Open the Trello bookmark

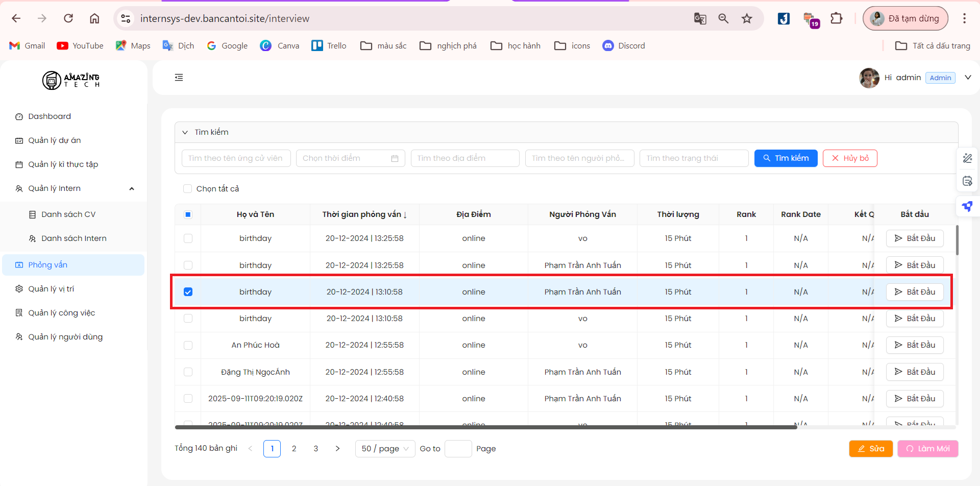coord(329,46)
